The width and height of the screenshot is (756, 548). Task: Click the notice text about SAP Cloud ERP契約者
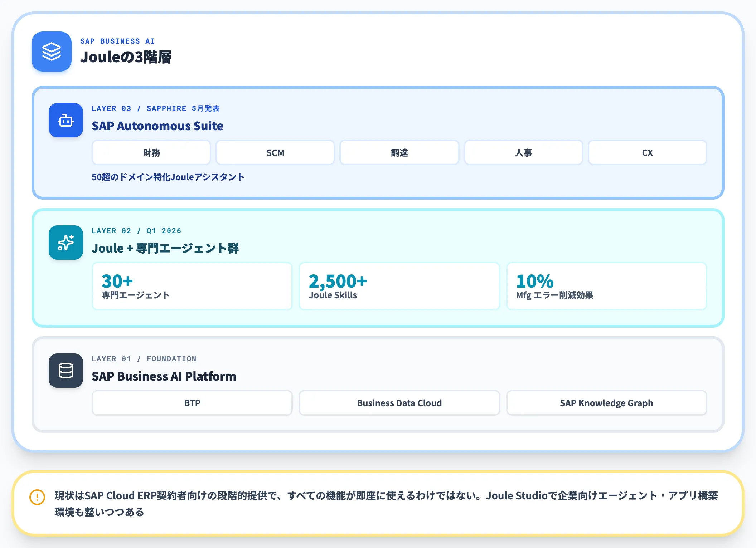point(386,504)
